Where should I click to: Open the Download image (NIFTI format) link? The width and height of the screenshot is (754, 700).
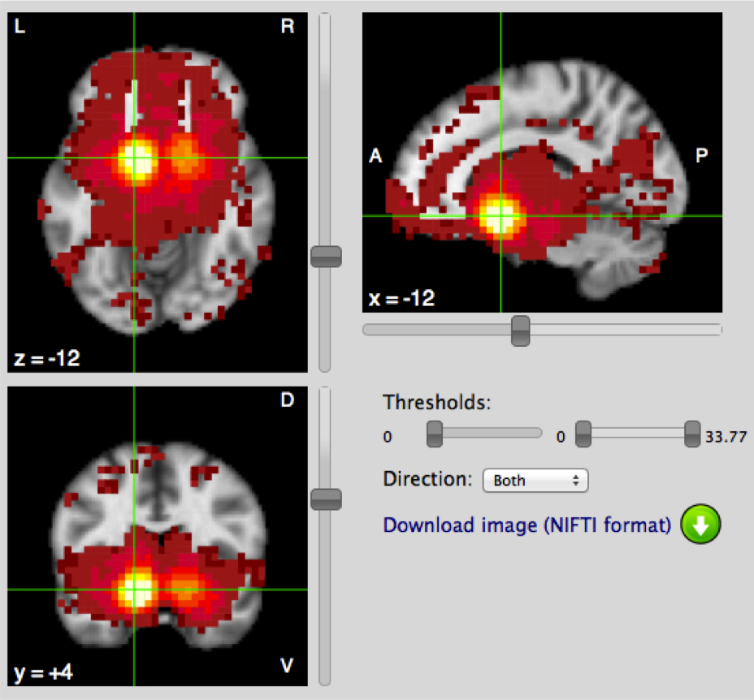526,525
